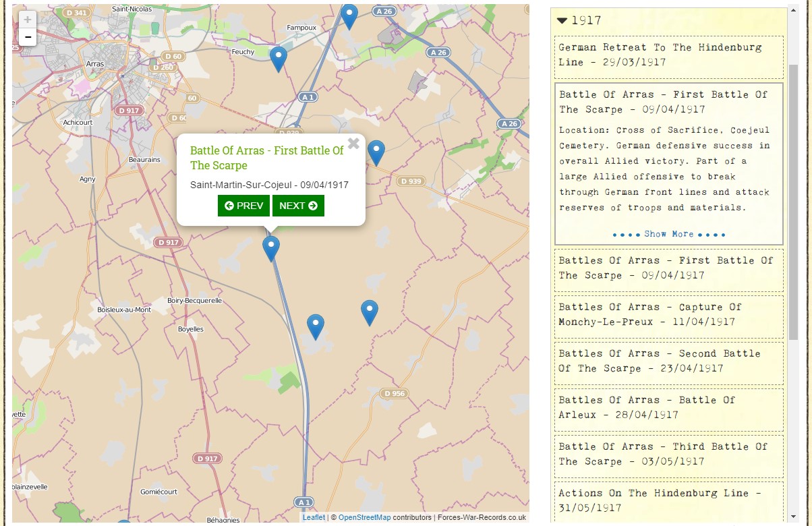Open the Leaflet attribution link
Viewport: 812px width, 526px height.
[x=314, y=518]
